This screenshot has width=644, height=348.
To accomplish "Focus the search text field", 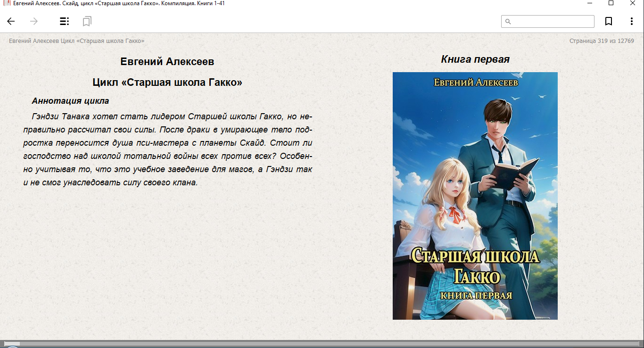I will coord(552,22).
